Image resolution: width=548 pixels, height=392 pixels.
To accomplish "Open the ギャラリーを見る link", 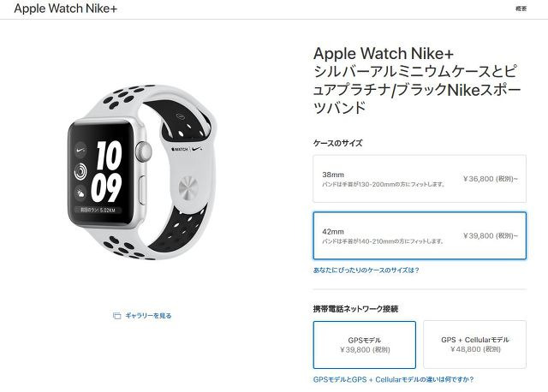I will [148, 316].
